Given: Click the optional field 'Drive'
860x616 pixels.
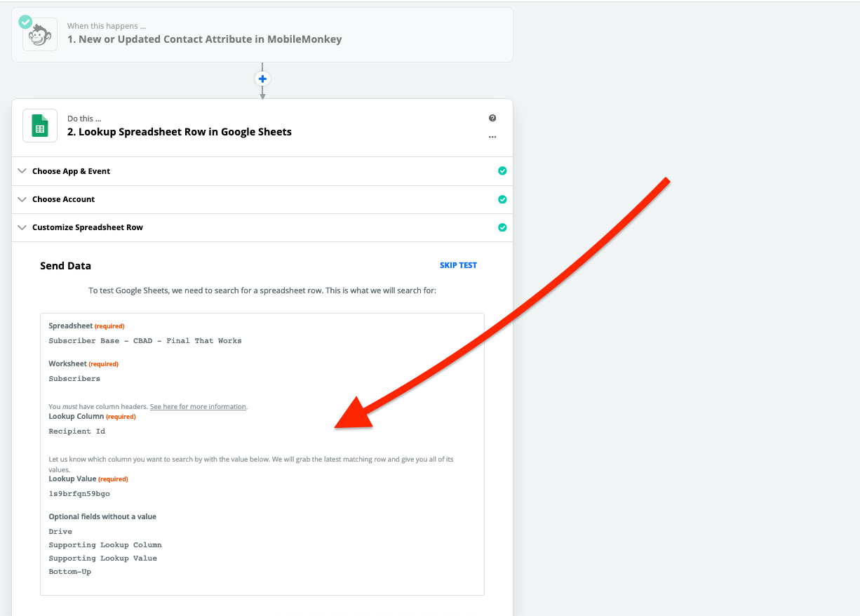Looking at the screenshot, I should [x=60, y=532].
